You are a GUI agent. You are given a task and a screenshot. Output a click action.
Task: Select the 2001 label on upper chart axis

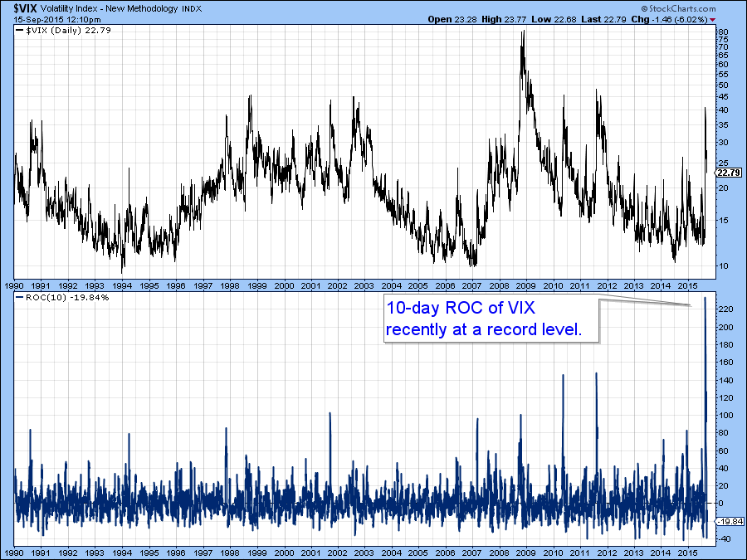coord(310,285)
